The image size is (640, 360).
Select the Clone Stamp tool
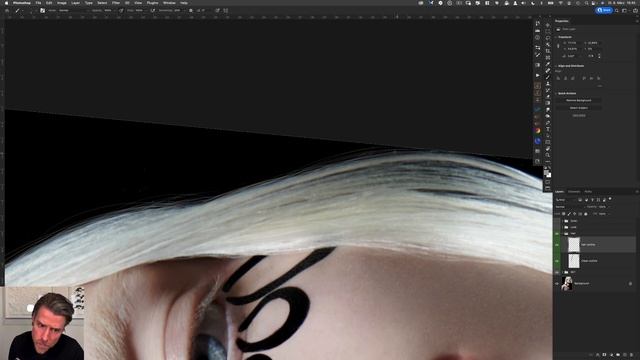(548, 83)
